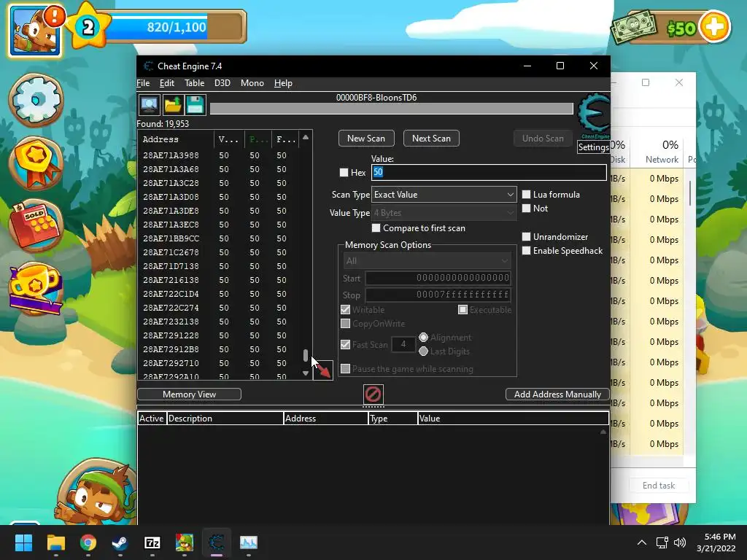The height and width of the screenshot is (560, 747).
Task: Open the trophy store cup icon
Action: click(36, 287)
